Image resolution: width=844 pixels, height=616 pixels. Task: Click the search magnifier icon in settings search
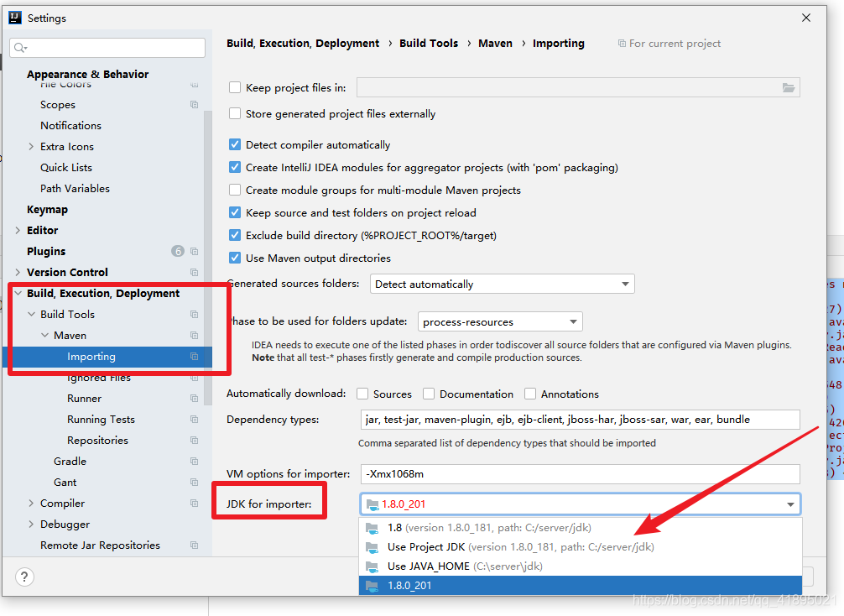click(x=20, y=48)
